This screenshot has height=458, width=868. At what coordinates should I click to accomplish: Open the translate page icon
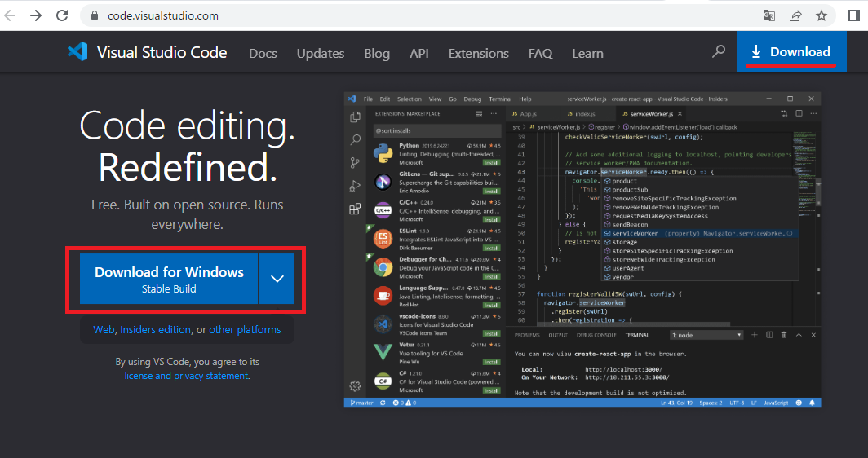(769, 15)
